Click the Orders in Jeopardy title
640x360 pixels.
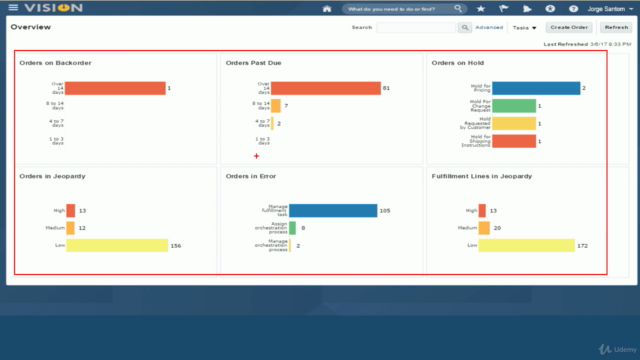click(x=52, y=176)
